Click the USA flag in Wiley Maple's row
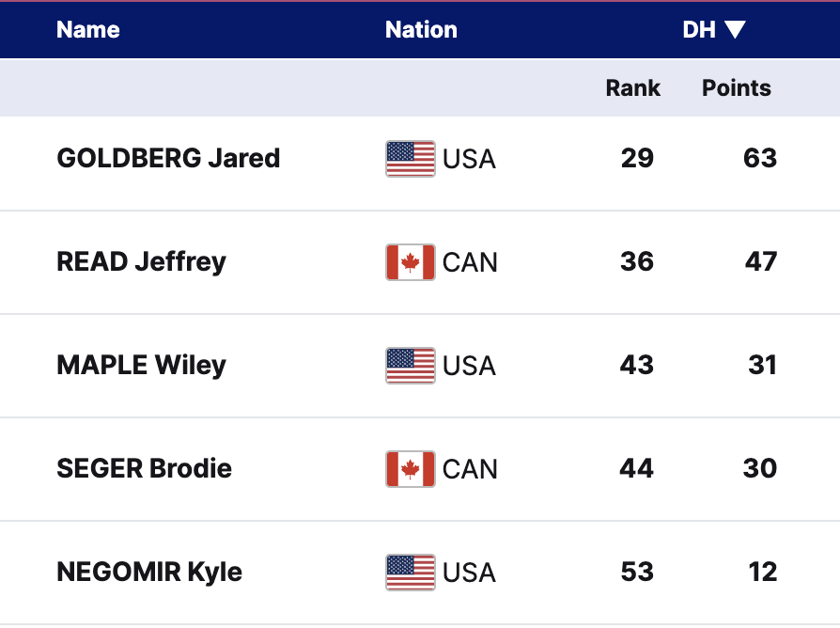Viewport: 840px width, 628px height. (x=410, y=366)
